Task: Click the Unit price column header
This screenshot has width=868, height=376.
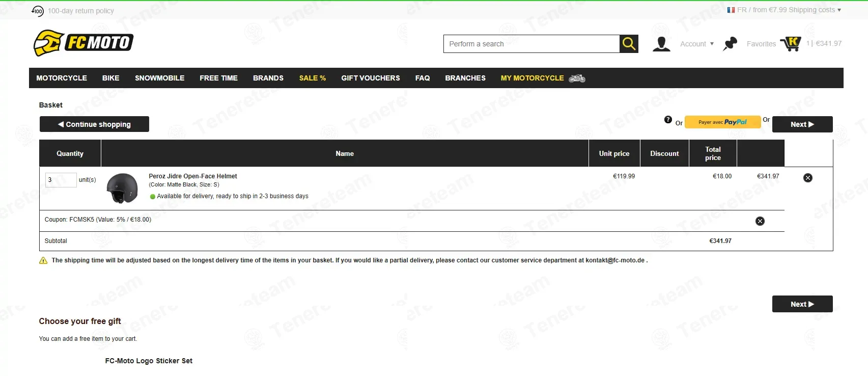Action: (x=614, y=153)
